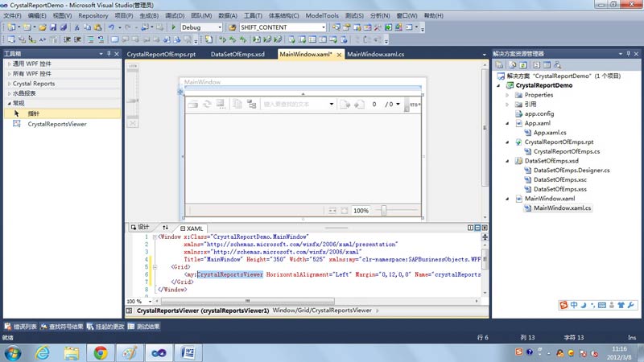Open the 调试(D) menu
The width and height of the screenshot is (644, 362).
[175, 15]
